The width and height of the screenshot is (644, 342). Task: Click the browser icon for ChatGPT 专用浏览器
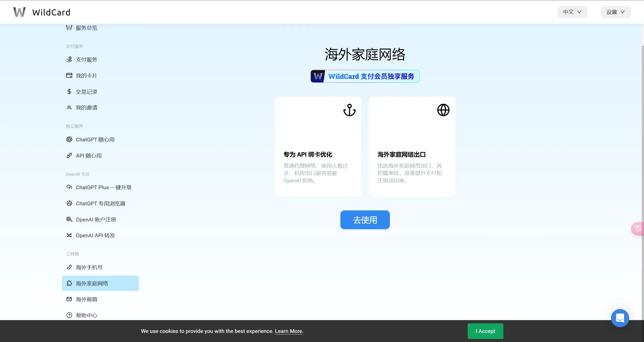pos(69,203)
